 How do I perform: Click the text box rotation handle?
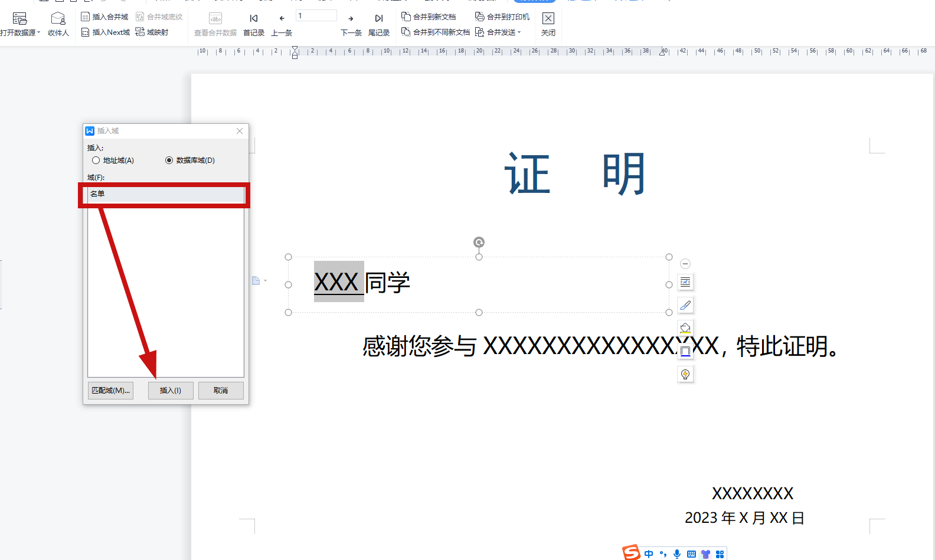(x=479, y=242)
